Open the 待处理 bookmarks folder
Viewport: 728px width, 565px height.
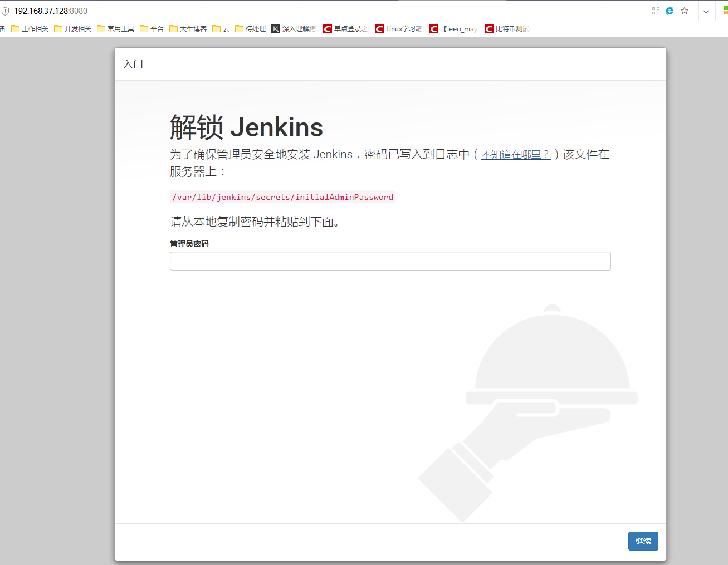point(251,29)
